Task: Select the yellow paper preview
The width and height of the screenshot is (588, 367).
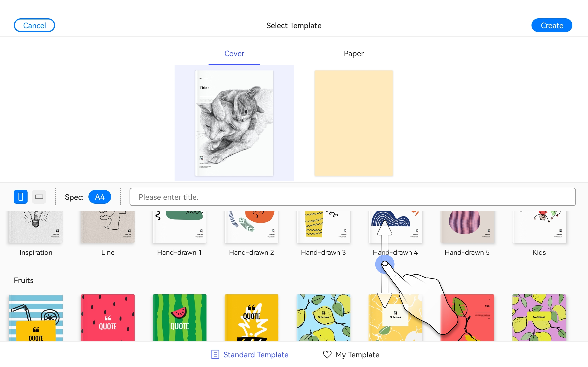Action: tap(353, 123)
